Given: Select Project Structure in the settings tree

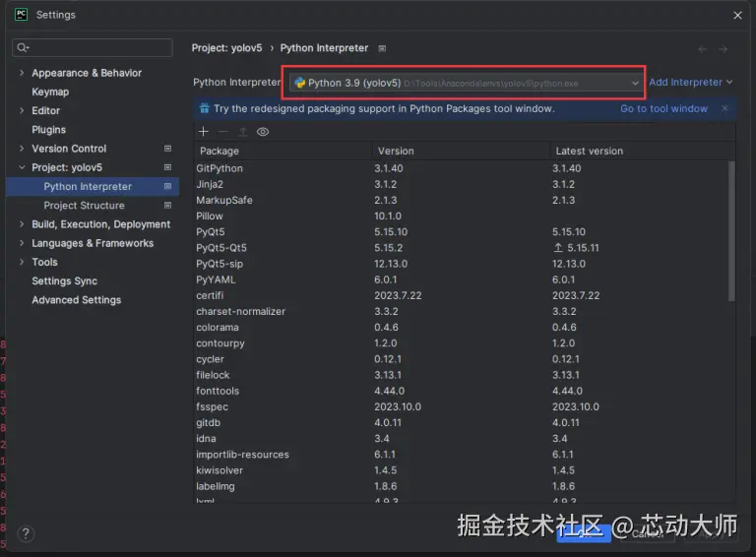Looking at the screenshot, I should pyautogui.click(x=84, y=206).
